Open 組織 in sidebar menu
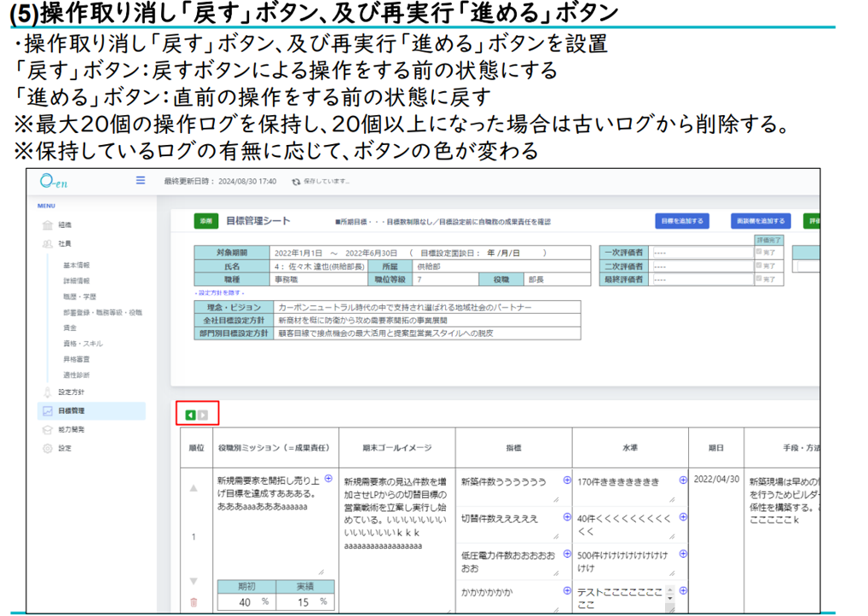 tap(65, 225)
